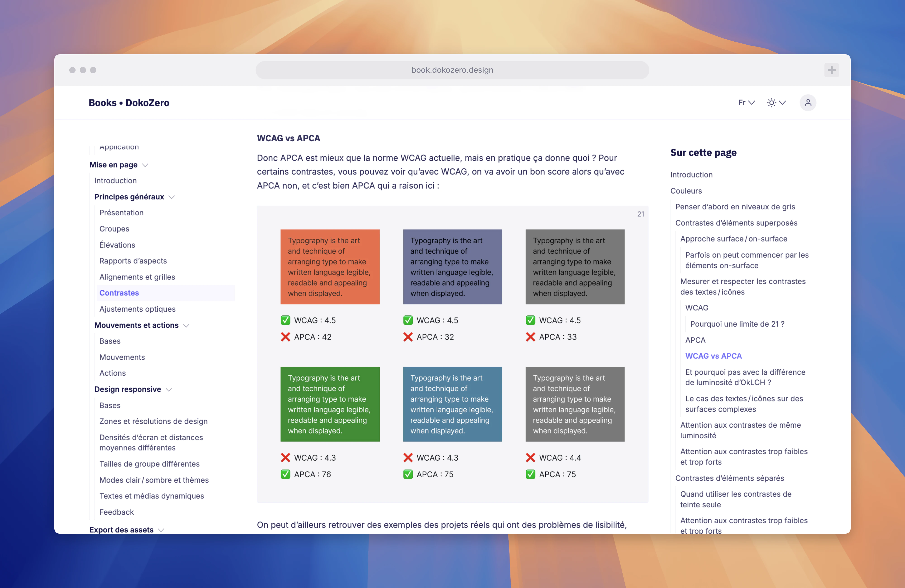This screenshot has height=588, width=905.
Task: Click red cross beside APCA : 32
Action: pyautogui.click(x=408, y=337)
